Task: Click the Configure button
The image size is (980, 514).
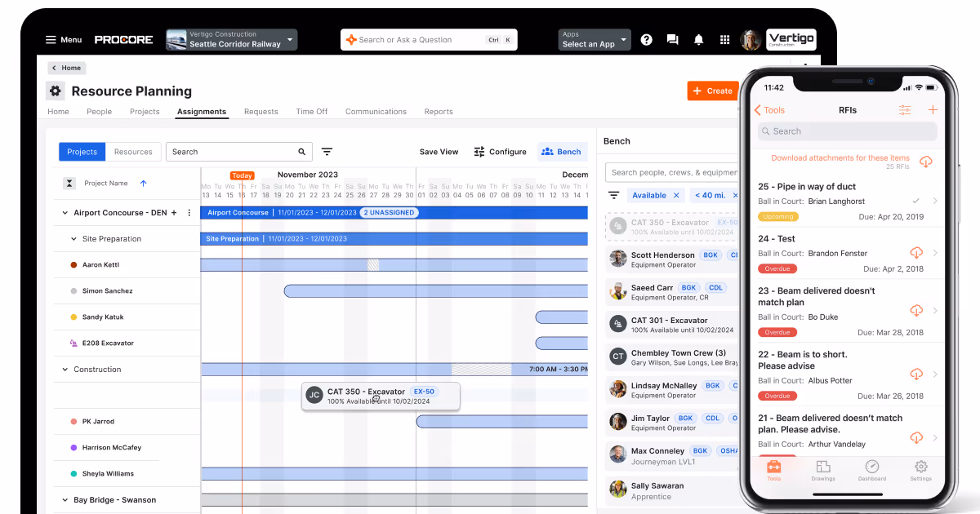Action: 501,152
